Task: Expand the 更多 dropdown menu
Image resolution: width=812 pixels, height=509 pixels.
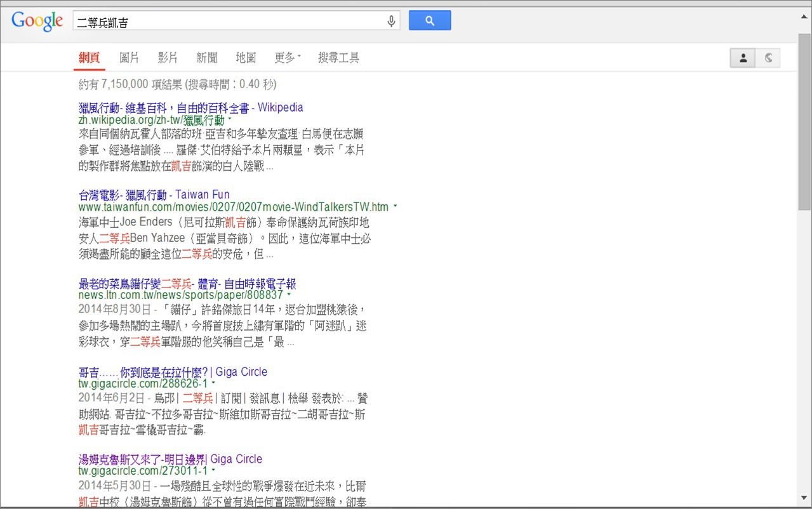Action: coord(288,58)
